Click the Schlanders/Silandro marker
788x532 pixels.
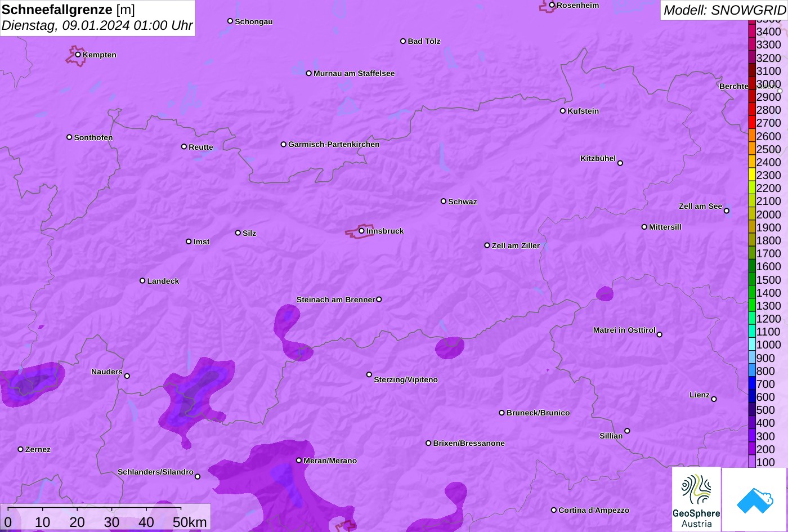coord(198,477)
